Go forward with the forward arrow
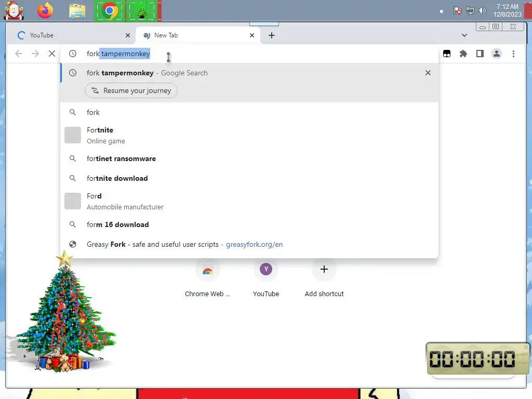Viewport: 532px width, 399px height. pos(35,54)
